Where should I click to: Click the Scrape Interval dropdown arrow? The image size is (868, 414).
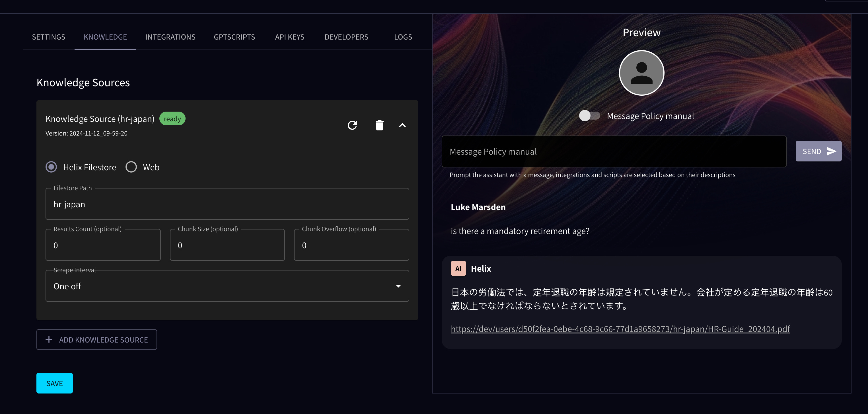[x=398, y=286]
